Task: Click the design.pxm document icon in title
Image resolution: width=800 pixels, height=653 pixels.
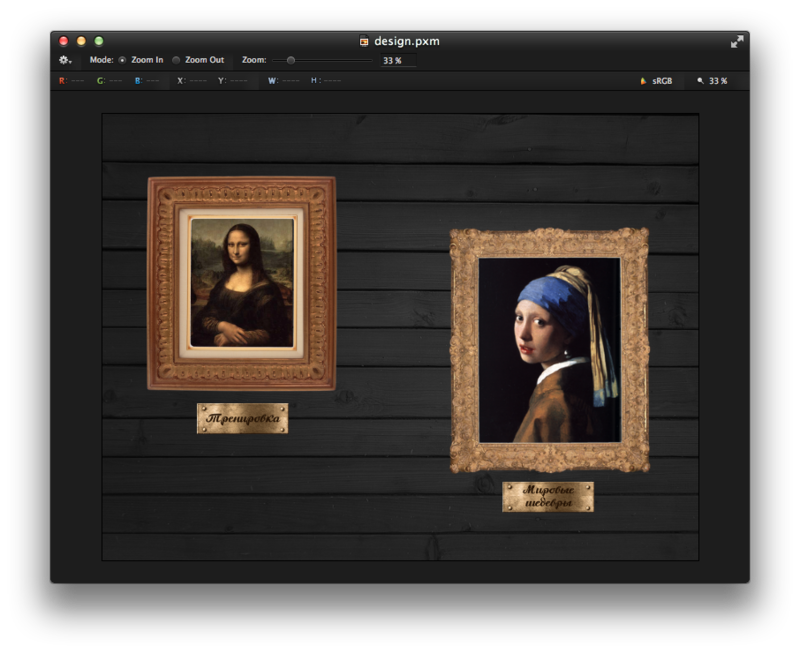Action: coord(364,41)
